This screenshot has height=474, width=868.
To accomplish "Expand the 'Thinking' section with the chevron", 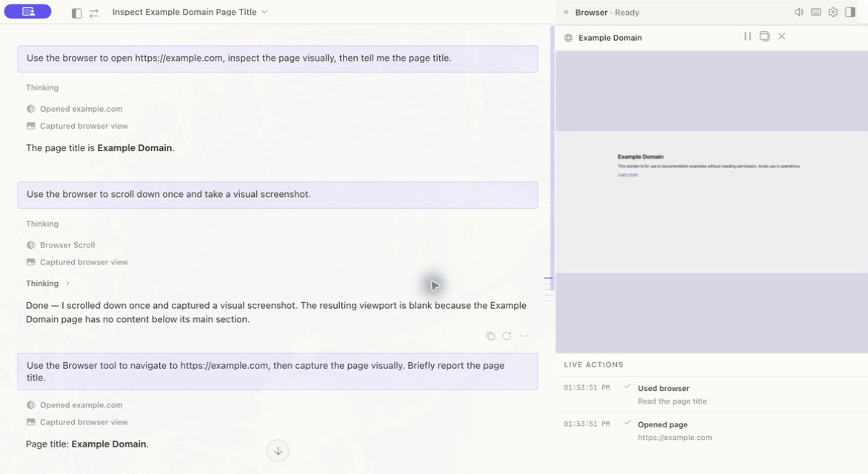I will pos(67,283).
